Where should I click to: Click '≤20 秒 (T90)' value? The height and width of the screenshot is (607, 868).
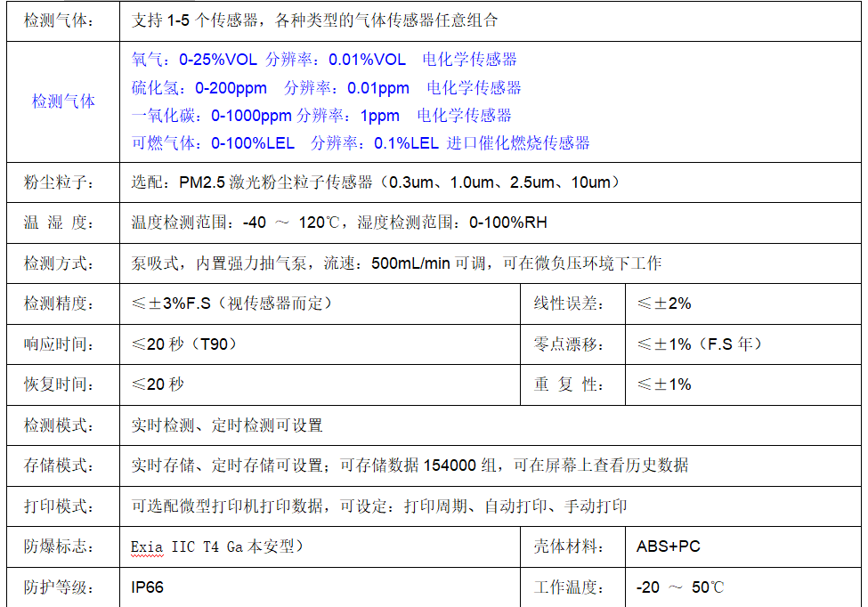(x=185, y=344)
